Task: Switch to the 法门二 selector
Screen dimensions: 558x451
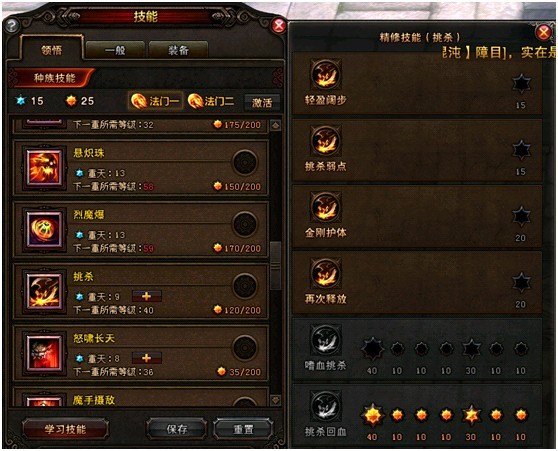Action: (x=211, y=101)
